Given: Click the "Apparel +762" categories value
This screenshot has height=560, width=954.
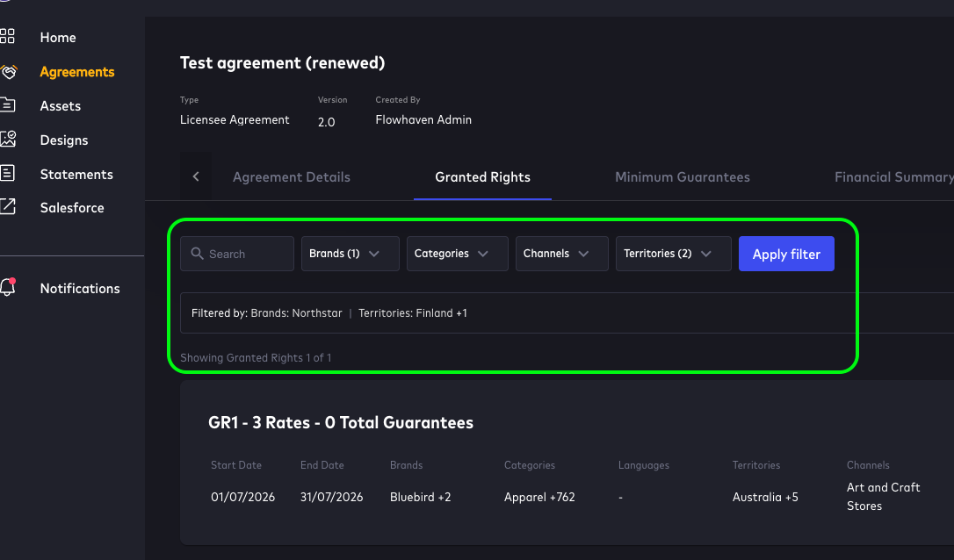Looking at the screenshot, I should 539,497.
